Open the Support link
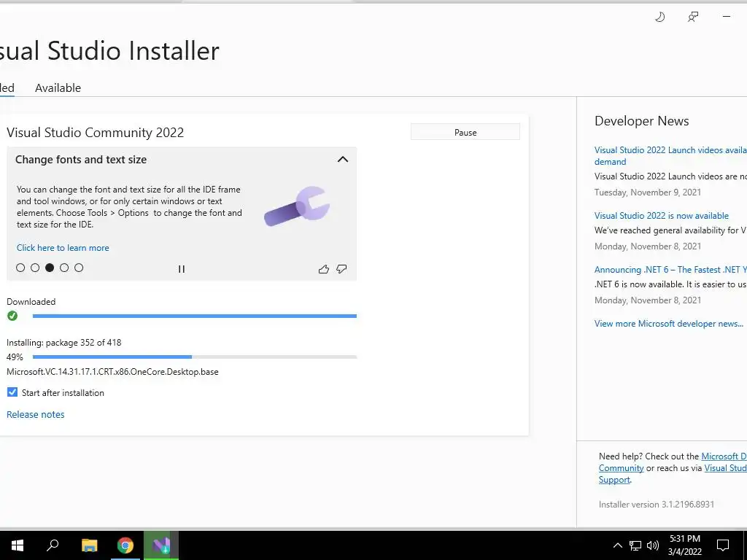Image resolution: width=747 pixels, height=560 pixels. [614, 480]
